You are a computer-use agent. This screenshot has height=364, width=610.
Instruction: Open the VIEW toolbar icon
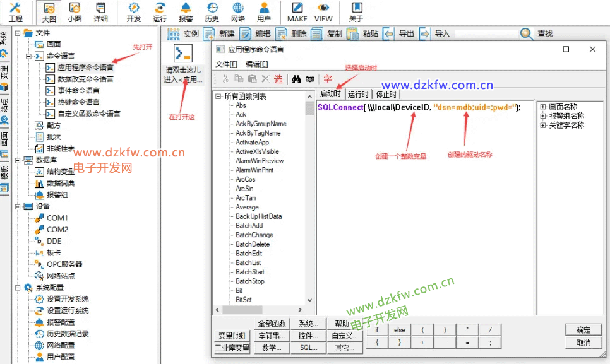(323, 8)
